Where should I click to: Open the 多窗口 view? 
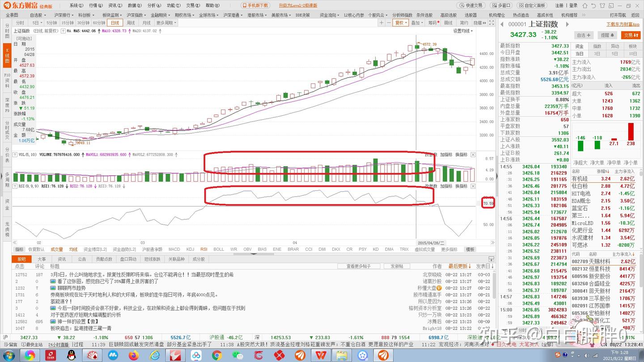click(x=500, y=5)
